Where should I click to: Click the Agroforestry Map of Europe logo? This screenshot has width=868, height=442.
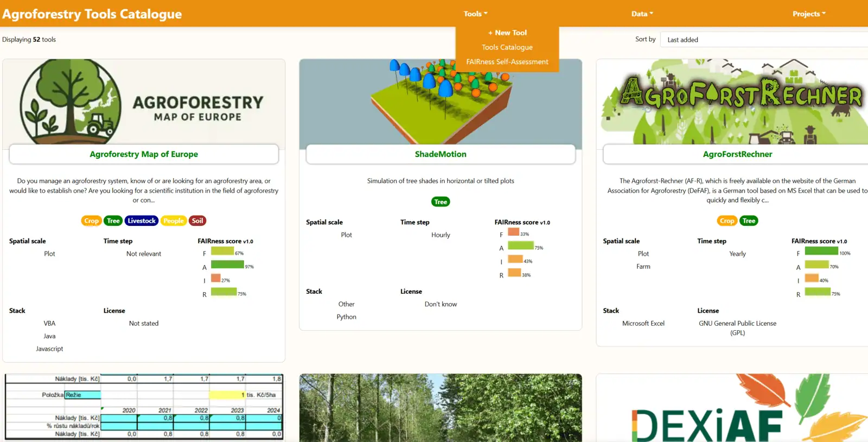click(x=144, y=102)
